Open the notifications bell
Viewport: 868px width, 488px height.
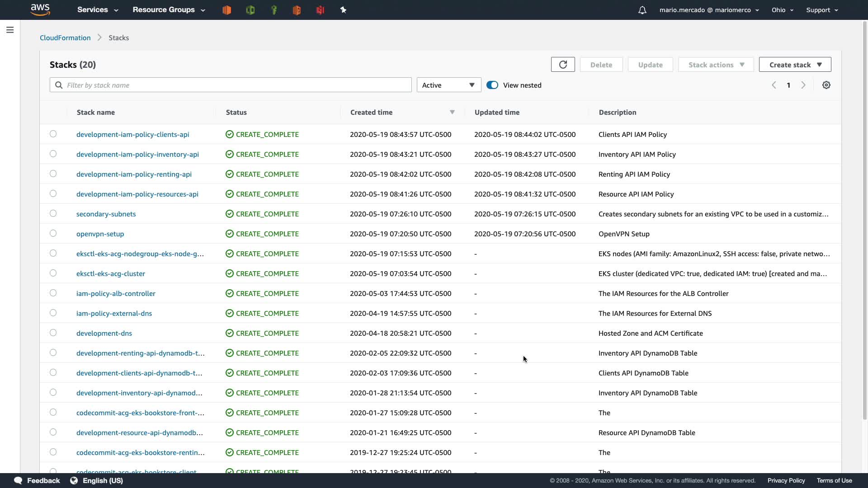click(x=642, y=10)
